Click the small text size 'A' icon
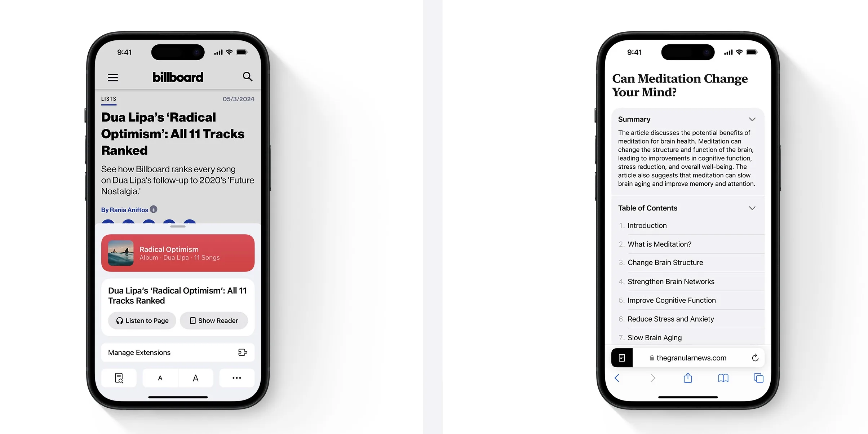Screen dimensions: 868x434 pos(159,377)
